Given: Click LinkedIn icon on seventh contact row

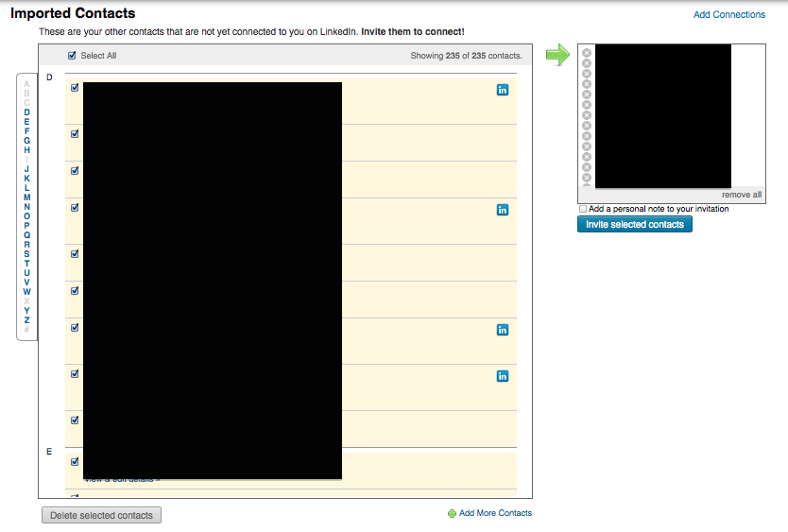Looking at the screenshot, I should [503, 330].
